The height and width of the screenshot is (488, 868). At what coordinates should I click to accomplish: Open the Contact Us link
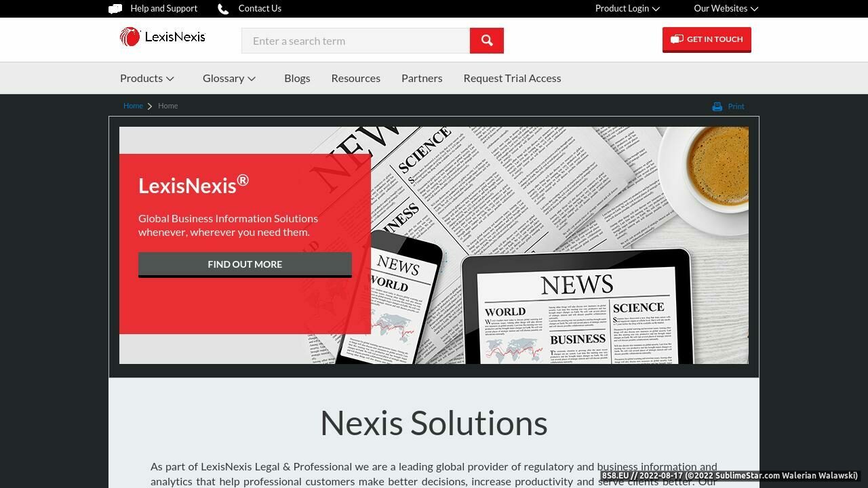pos(260,8)
